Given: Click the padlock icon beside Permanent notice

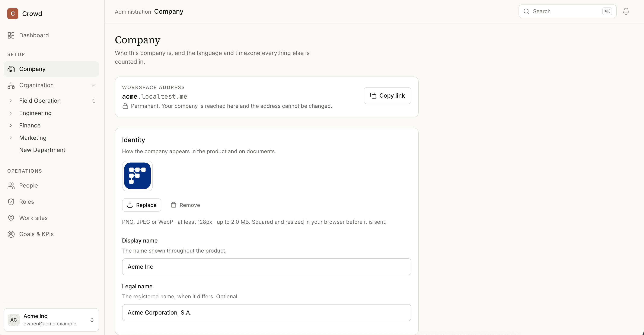Looking at the screenshot, I should coord(125,106).
